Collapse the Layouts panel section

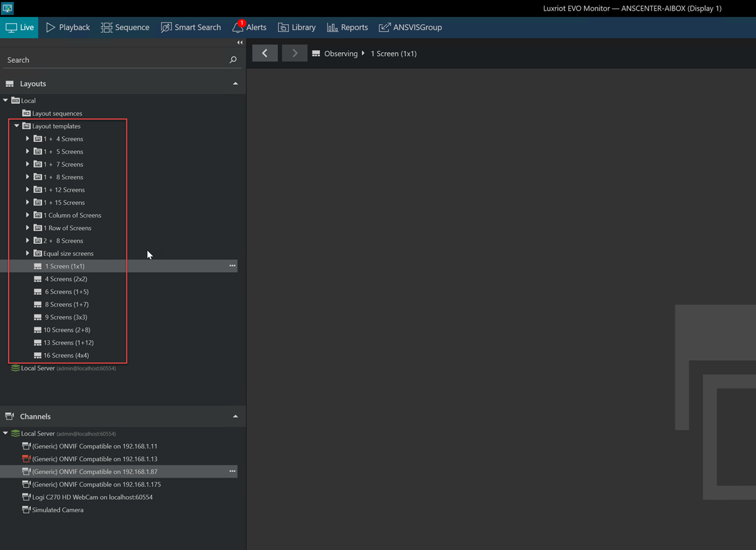click(235, 84)
